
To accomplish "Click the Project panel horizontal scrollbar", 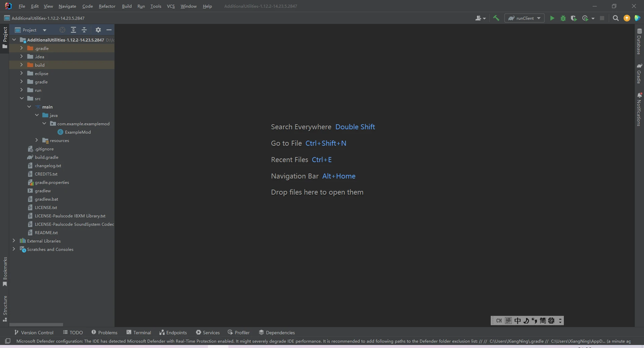I will point(36,324).
